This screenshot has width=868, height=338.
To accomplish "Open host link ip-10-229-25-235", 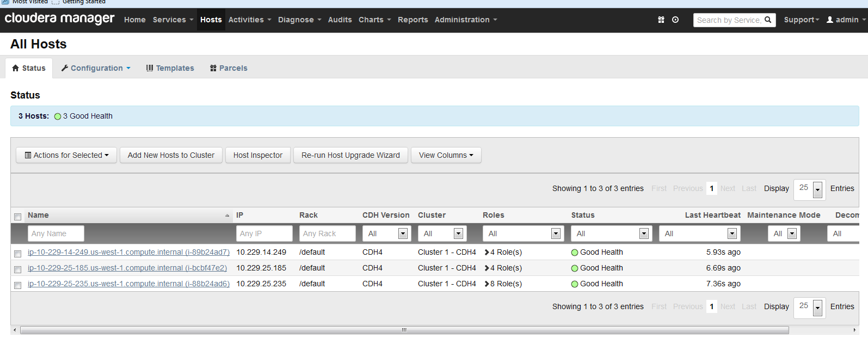I will point(128,284).
